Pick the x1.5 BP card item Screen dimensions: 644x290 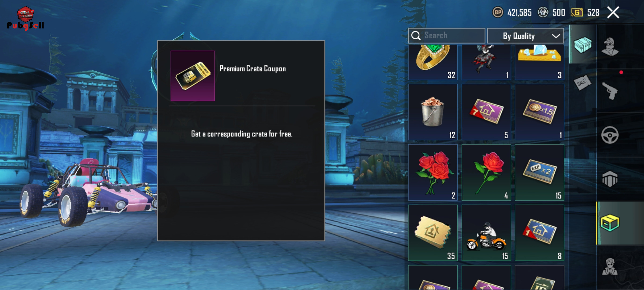[539, 112]
